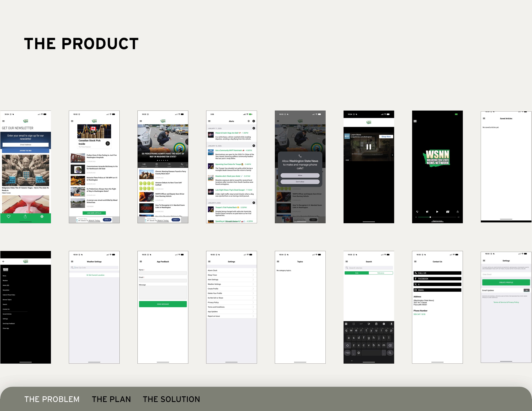Tap the globe icon on the green bottom bar
Image resolution: width=532 pixels, height=411 pixels.
pyautogui.click(x=42, y=216)
